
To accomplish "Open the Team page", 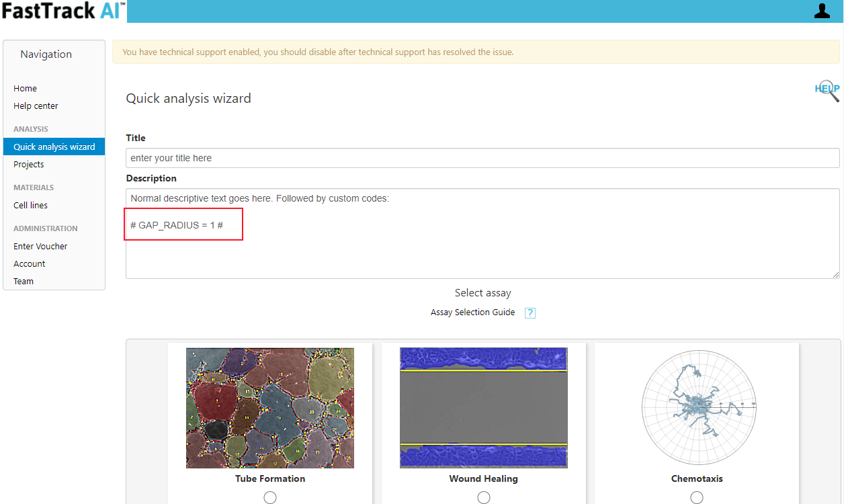I will [24, 281].
